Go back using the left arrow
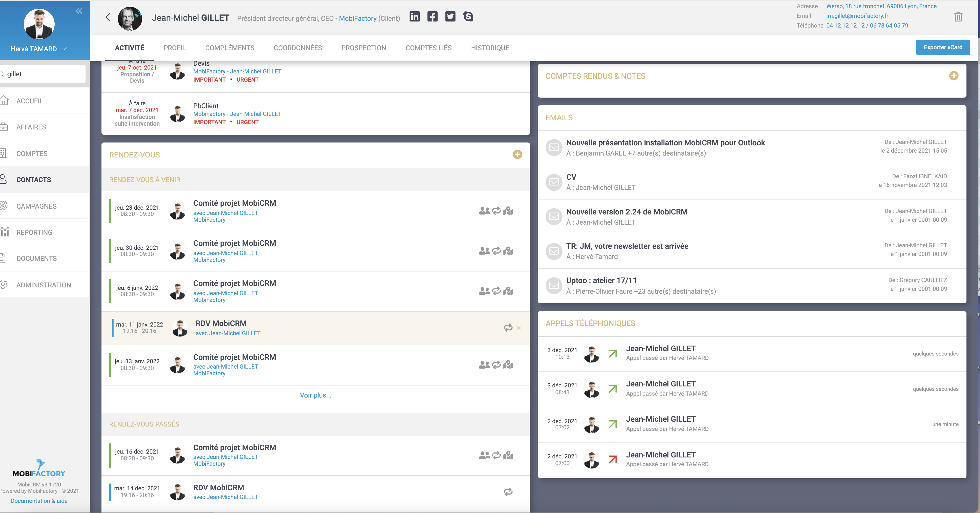 coord(108,17)
